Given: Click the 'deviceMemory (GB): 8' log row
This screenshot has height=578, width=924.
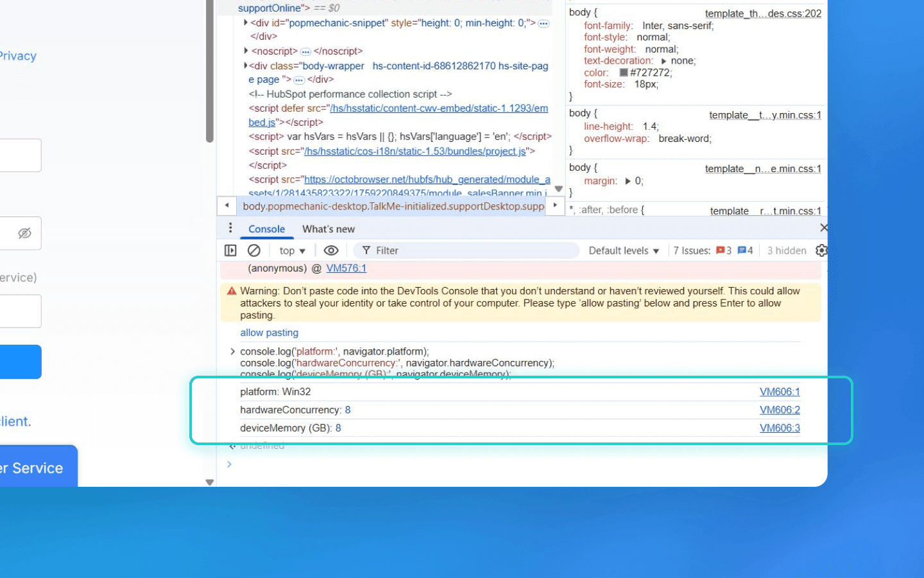Looking at the screenshot, I should [520, 428].
